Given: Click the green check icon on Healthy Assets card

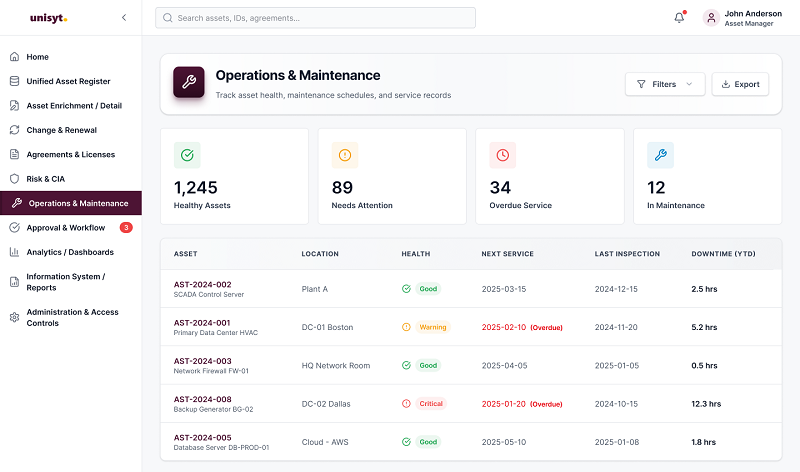Looking at the screenshot, I should (x=187, y=155).
